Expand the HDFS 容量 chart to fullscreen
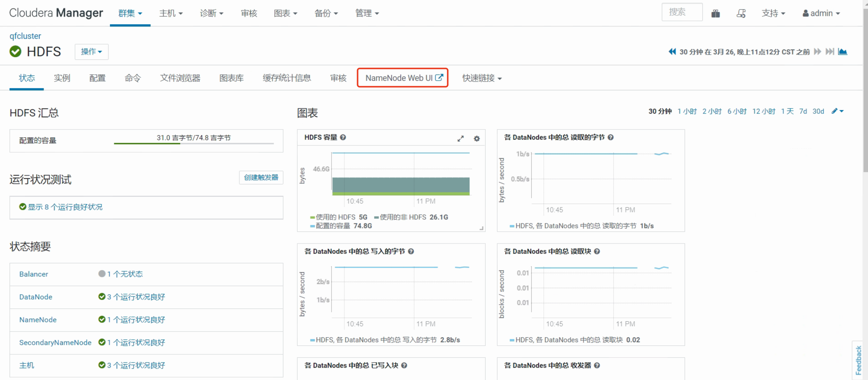The height and width of the screenshot is (380, 868). 460,138
